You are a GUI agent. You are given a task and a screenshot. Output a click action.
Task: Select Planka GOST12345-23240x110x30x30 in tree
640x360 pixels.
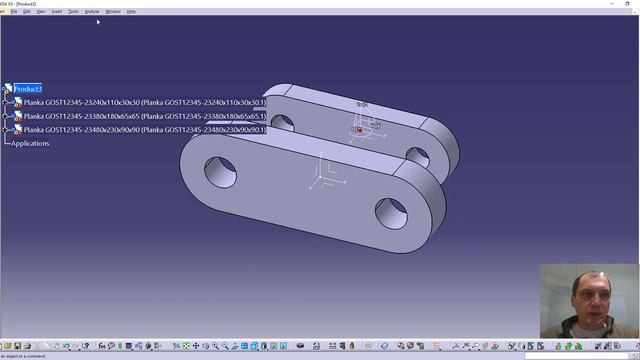[x=144, y=102]
